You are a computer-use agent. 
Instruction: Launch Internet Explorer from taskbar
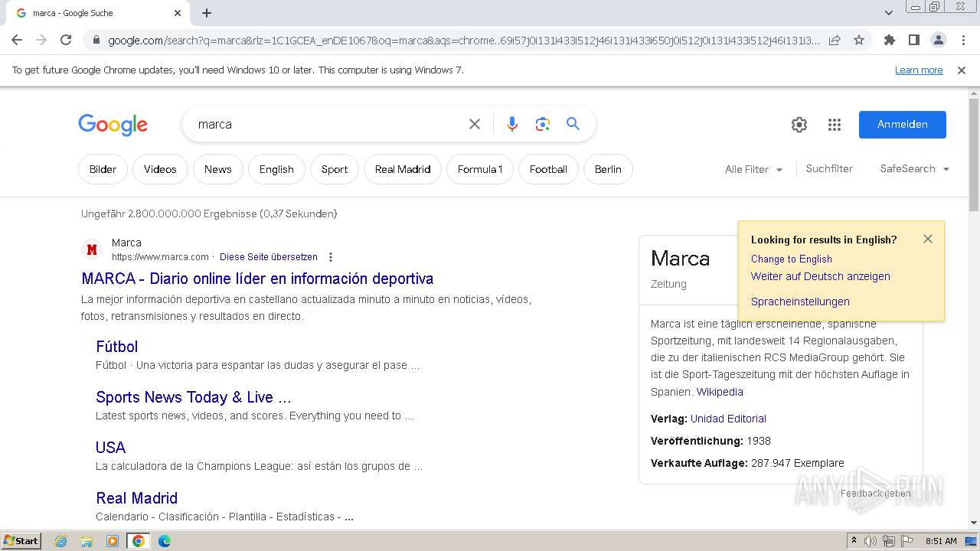coord(61,541)
